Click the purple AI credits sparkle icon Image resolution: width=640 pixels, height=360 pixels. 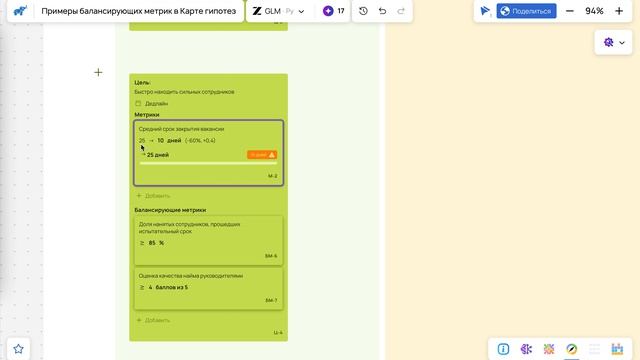[328, 11]
